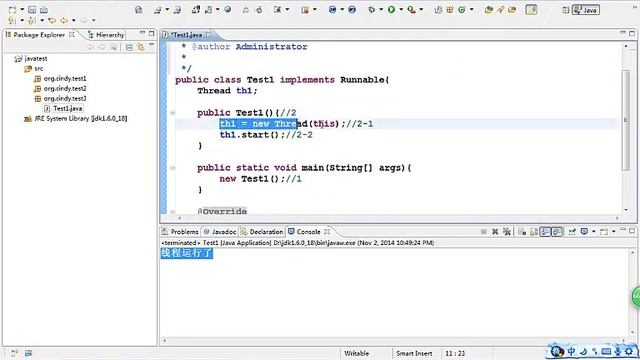The image size is (640, 360).
Task: Click the External Tools run icon
Action: (x=411, y=9)
